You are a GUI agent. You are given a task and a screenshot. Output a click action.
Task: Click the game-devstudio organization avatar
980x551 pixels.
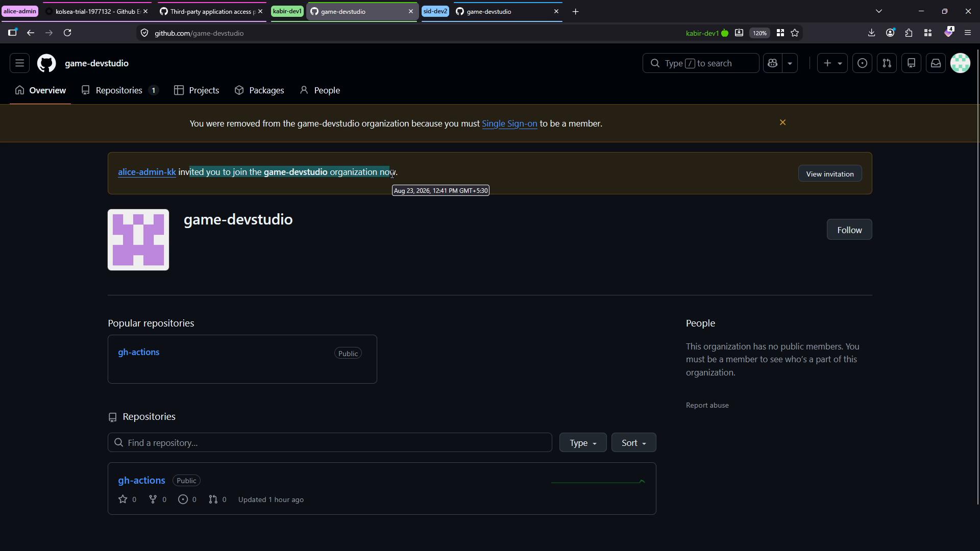[138, 240]
